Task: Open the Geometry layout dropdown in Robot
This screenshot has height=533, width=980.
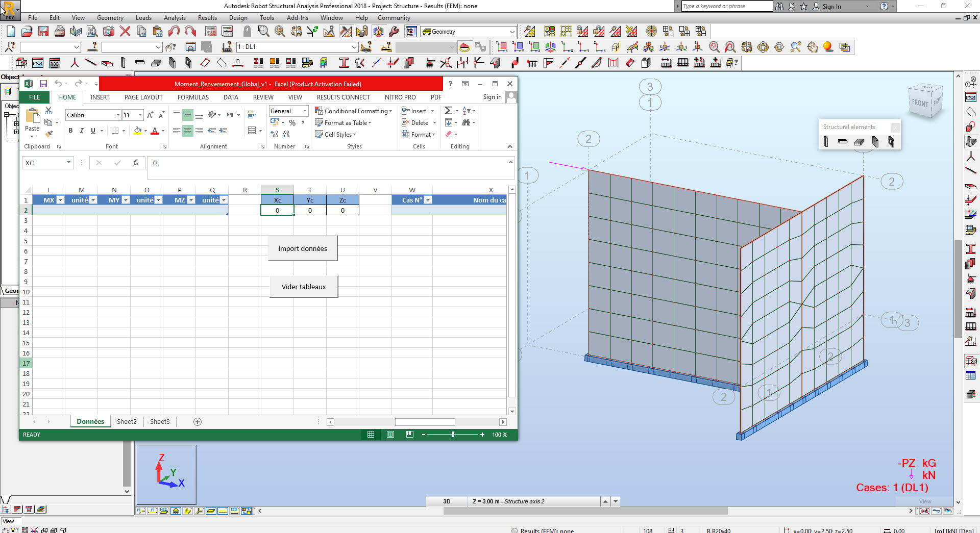Action: coord(512,32)
